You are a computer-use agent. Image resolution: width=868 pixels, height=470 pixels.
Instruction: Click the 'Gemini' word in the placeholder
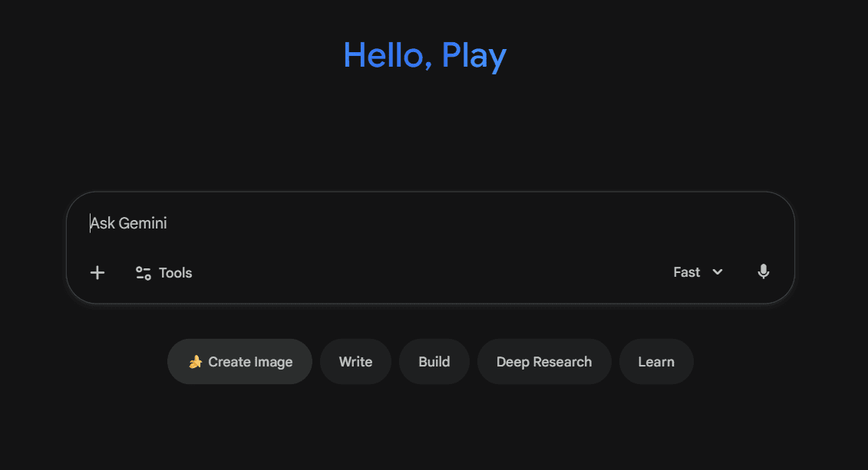pos(143,224)
